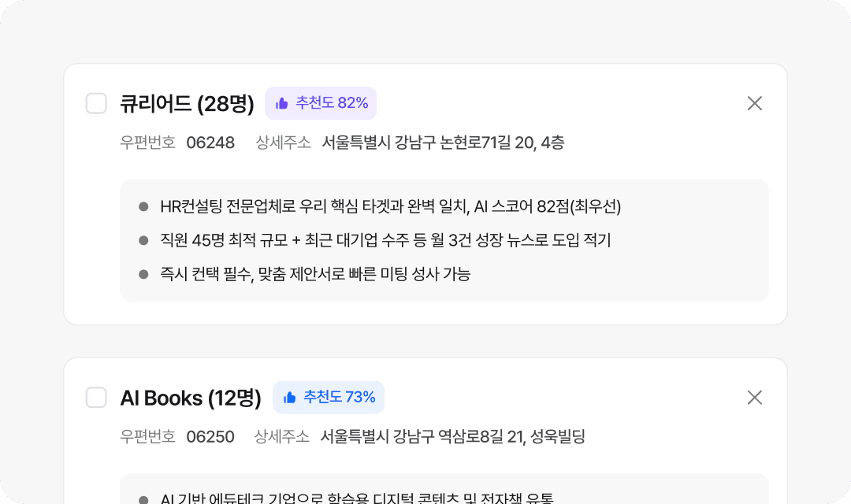Viewport: 851px width, 504px height.
Task: Click the HR컨설팅 전문업체 summary line
Action: (390, 206)
